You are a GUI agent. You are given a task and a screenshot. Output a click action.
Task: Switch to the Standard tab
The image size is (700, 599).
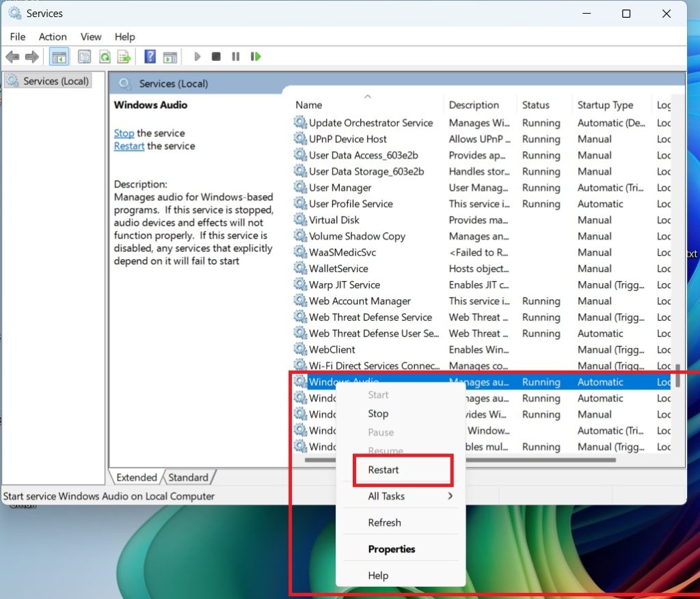click(x=188, y=477)
